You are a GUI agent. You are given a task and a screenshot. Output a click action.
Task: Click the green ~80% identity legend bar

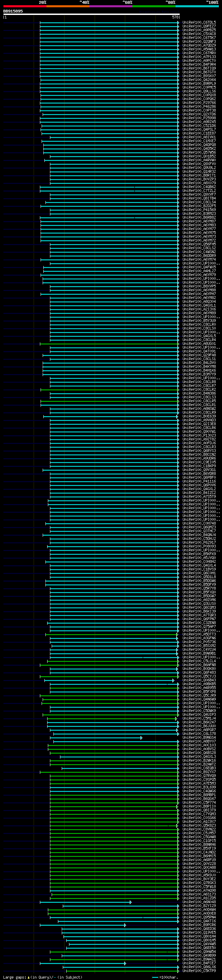[x=154, y=6]
